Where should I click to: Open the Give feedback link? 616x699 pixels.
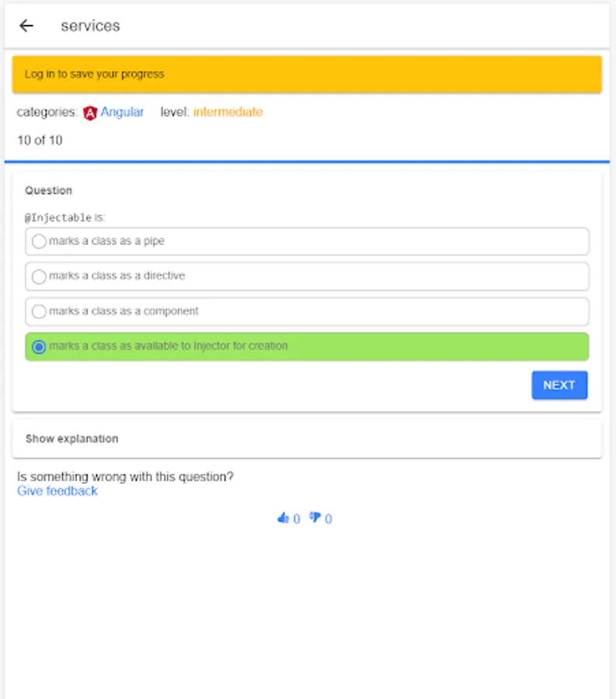(57, 491)
